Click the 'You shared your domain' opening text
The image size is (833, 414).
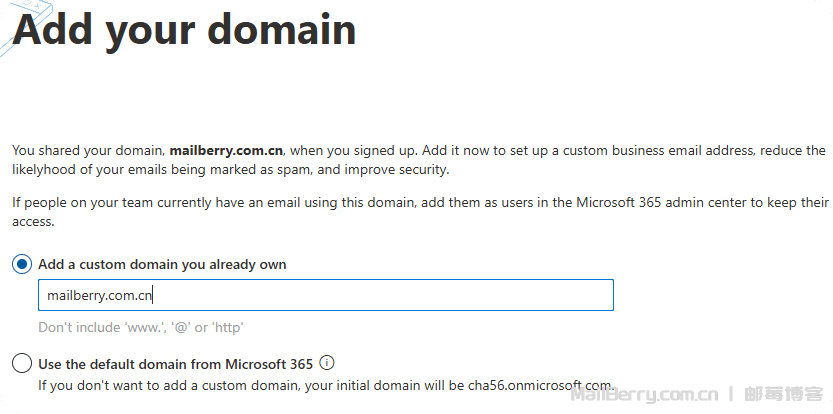[88, 151]
